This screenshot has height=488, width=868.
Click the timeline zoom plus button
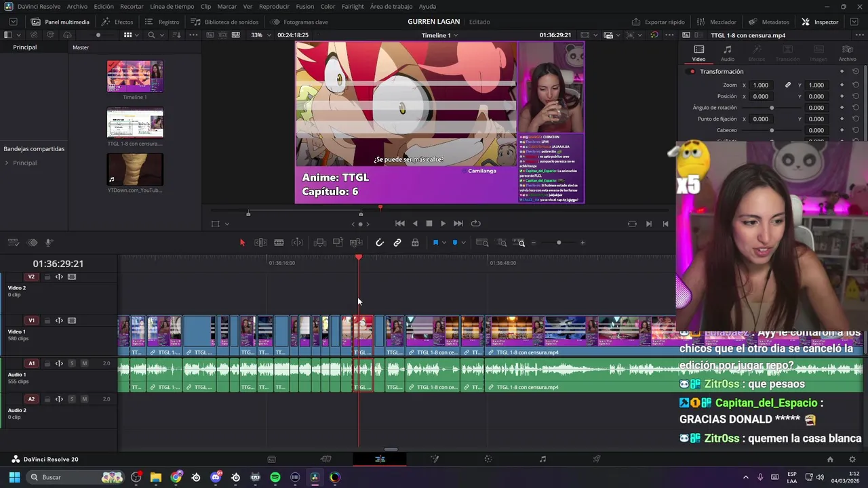[x=583, y=243]
